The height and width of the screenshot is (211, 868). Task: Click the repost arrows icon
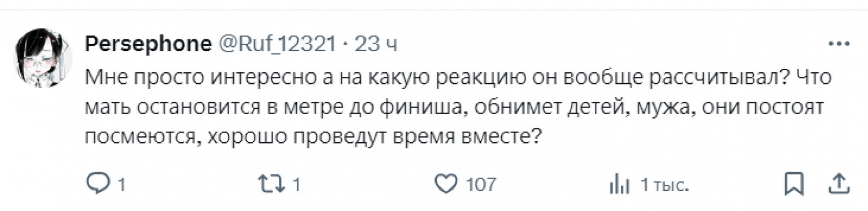273,184
